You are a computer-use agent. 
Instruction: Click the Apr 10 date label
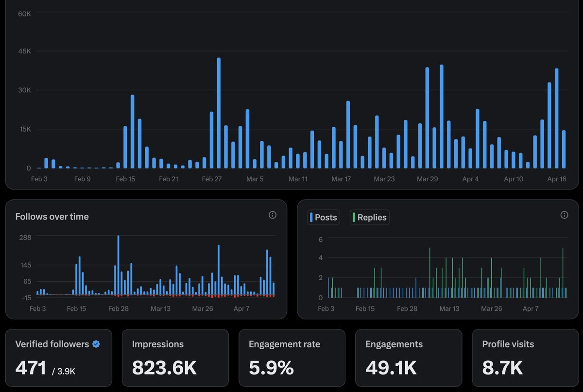click(x=514, y=179)
